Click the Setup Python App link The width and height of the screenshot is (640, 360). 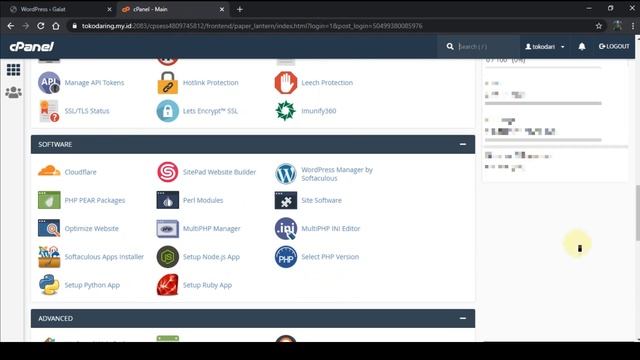(92, 285)
